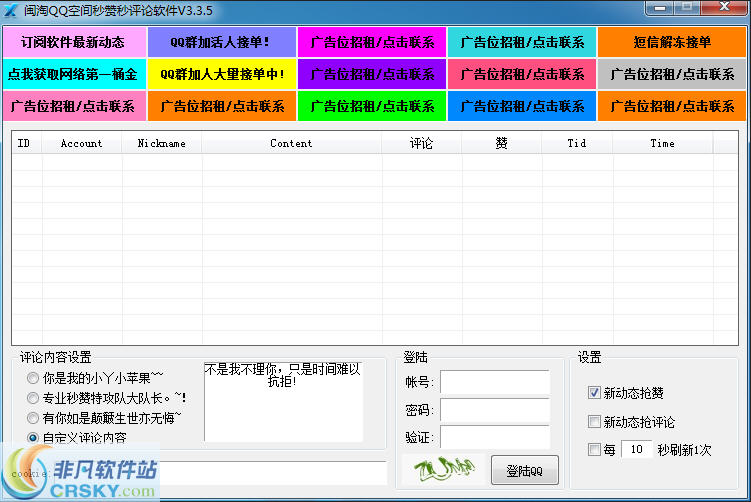Open the QQ群加活人接单! banner

point(222,42)
